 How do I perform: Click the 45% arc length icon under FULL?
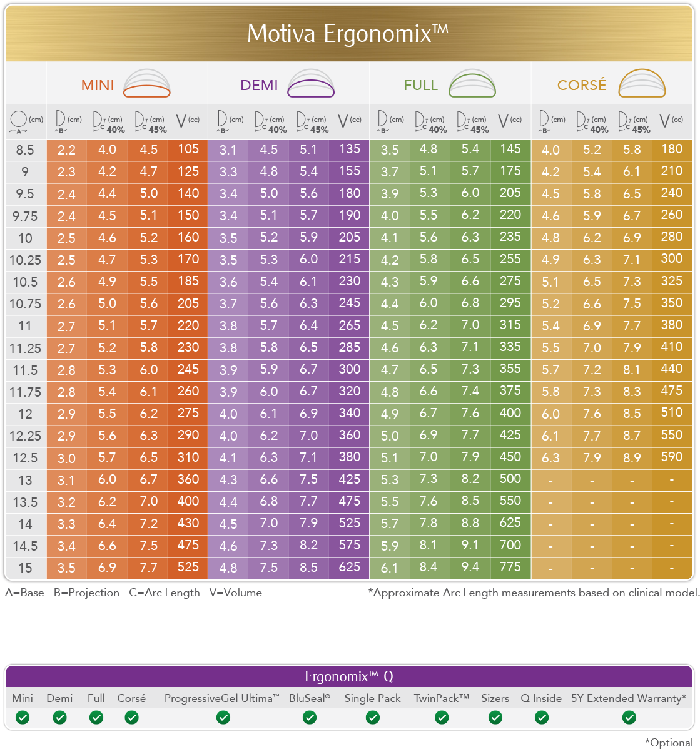click(x=463, y=122)
